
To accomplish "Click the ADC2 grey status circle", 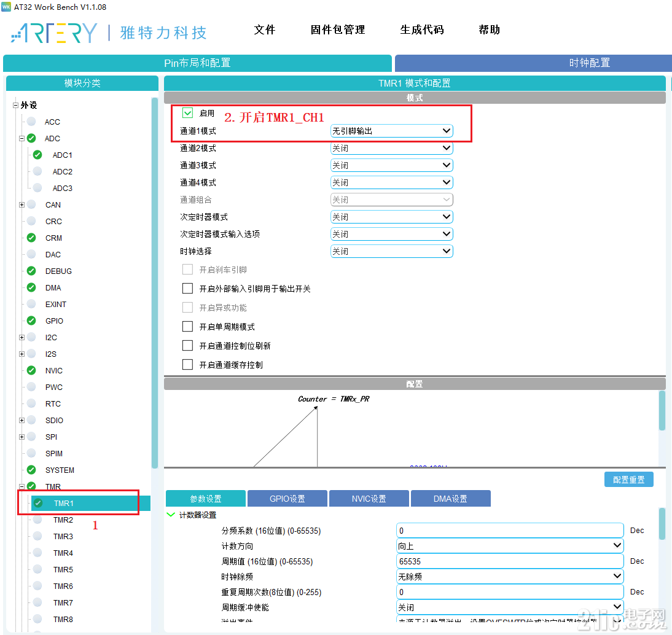I will (x=37, y=171).
